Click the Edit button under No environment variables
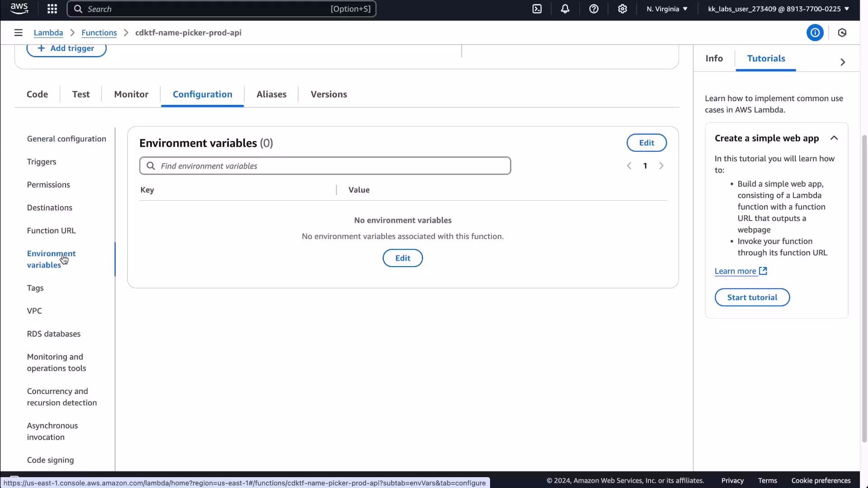This screenshot has width=868, height=488. (x=403, y=258)
